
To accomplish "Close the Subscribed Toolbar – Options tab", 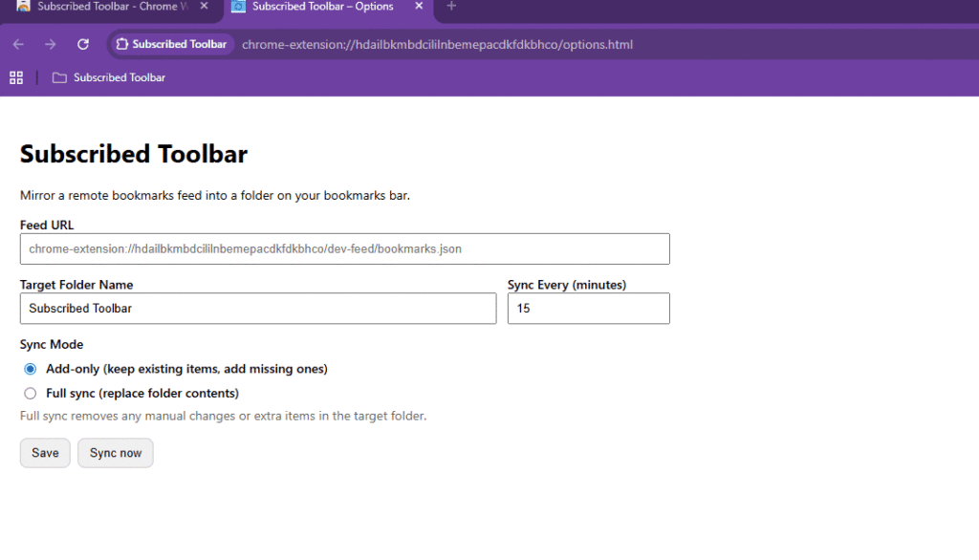I will click(x=419, y=7).
